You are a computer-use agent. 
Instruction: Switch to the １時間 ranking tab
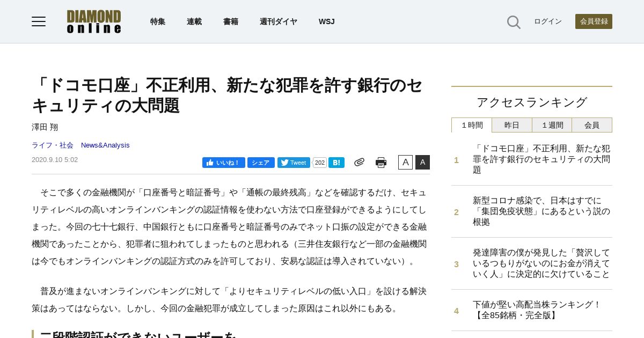[x=472, y=125]
